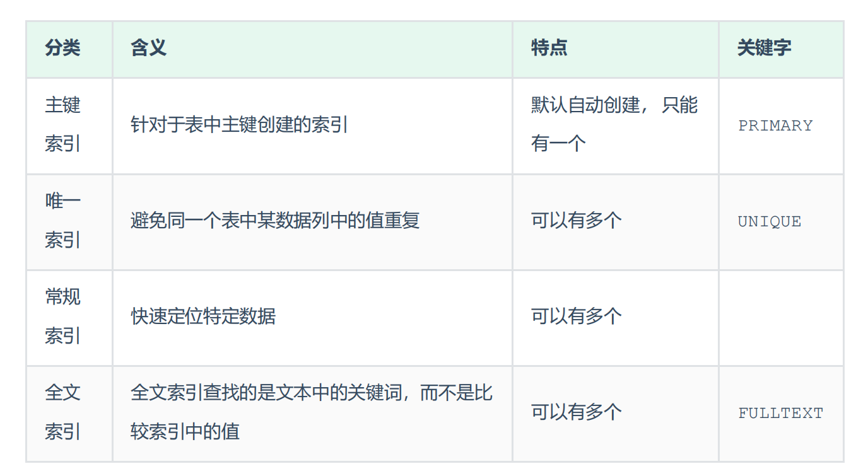Select the 唯一索引 category cell

tap(63, 221)
